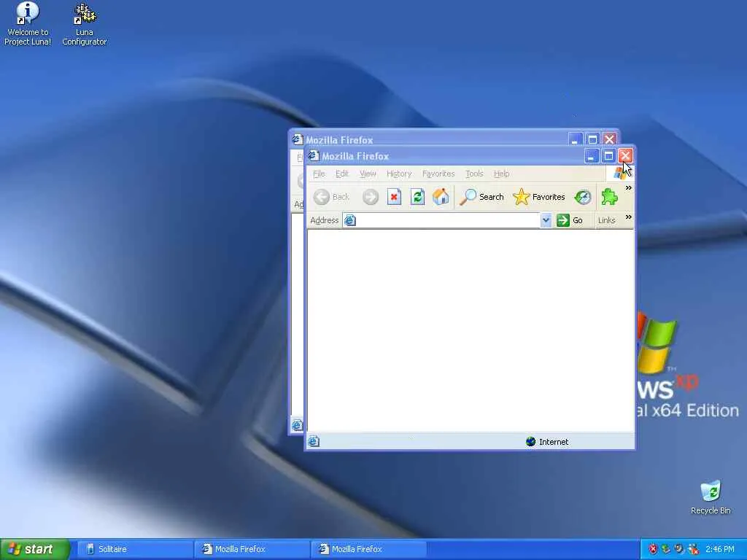
Task: Expand the Links bar overflow chevron
Action: (x=628, y=217)
